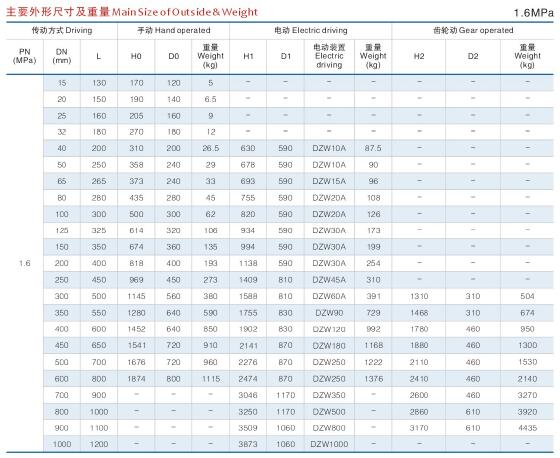This screenshot has height=458, width=560.
Task: Select the DZW1000 electric driving cell
Action: tap(329, 444)
